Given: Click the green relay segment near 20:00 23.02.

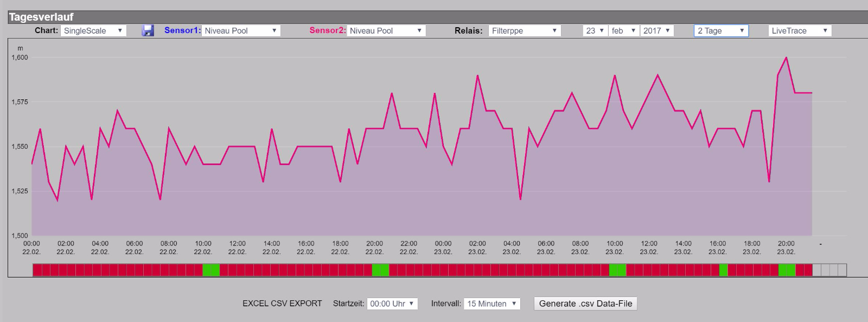Looking at the screenshot, I should (x=787, y=270).
